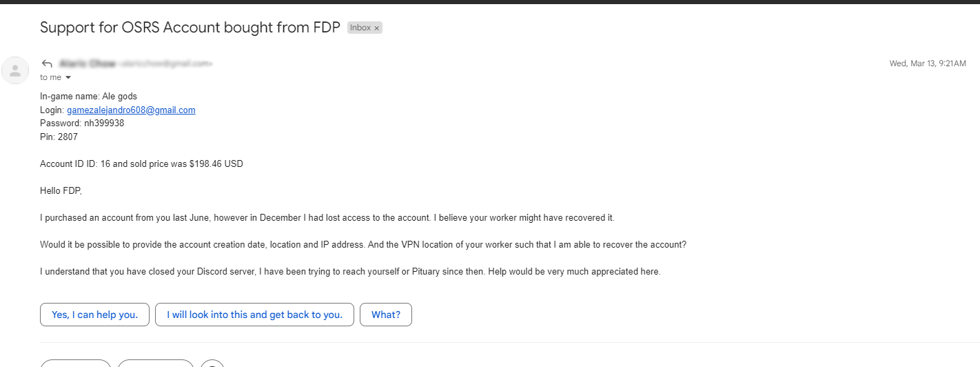The width and height of the screenshot is (980, 367).
Task: Click the "to me" recipient text
Action: pos(51,77)
